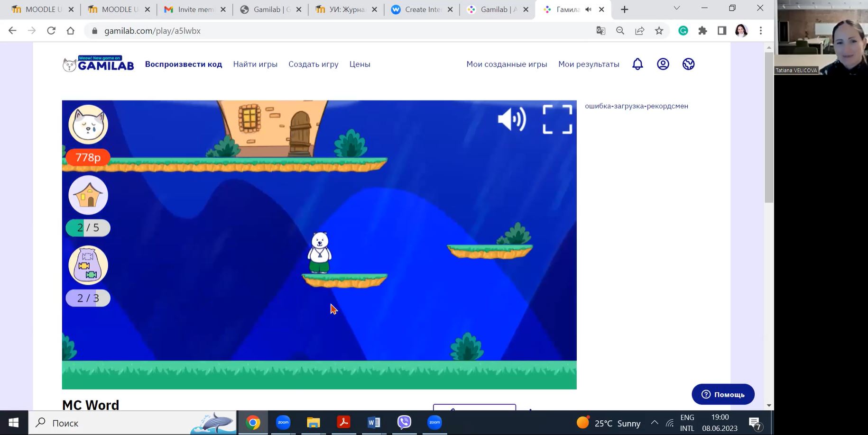
Task: Go to Мои созданные игры
Action: tap(507, 64)
